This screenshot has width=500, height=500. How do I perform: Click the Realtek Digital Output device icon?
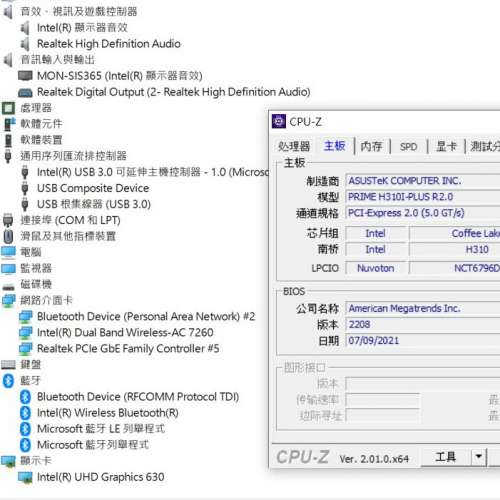[x=25, y=92]
